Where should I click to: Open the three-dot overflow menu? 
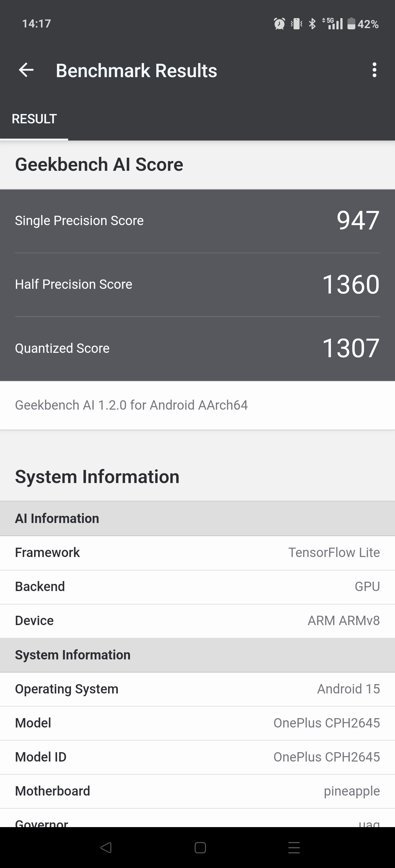click(374, 70)
